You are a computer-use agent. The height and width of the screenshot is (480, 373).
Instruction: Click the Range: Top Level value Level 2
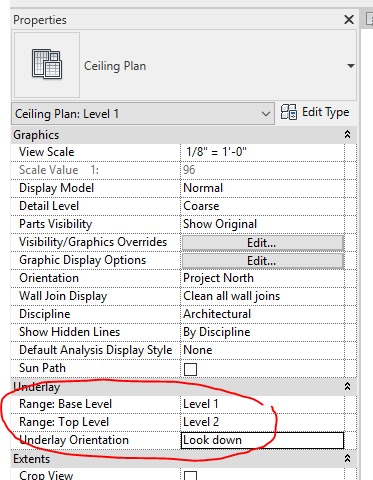click(201, 422)
